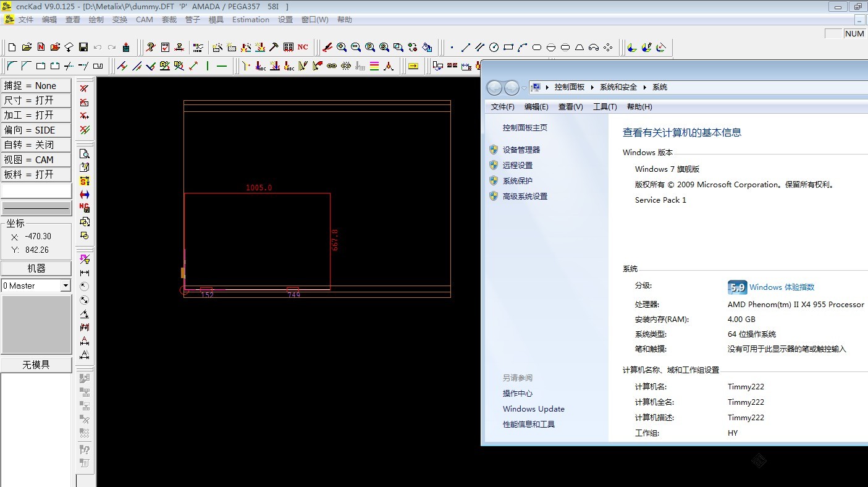The width and height of the screenshot is (868, 487).
Task: Select the Rectangle draw tool
Action: point(508,47)
